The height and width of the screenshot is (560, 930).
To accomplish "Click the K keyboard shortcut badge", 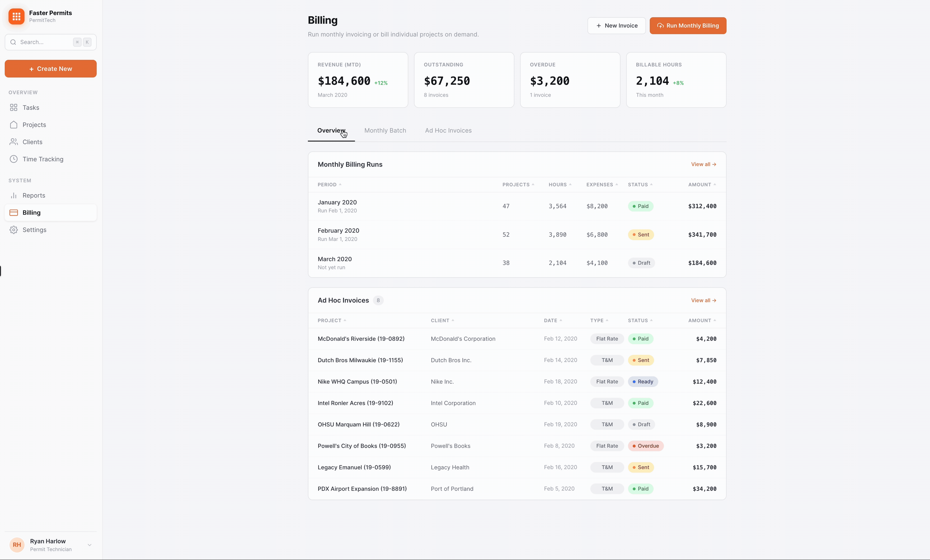I will (87, 42).
